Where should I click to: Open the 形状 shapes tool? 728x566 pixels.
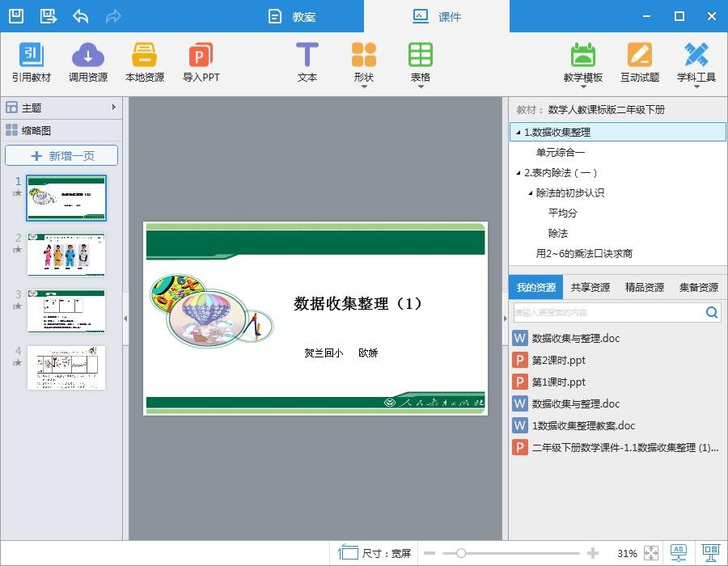coord(363,57)
